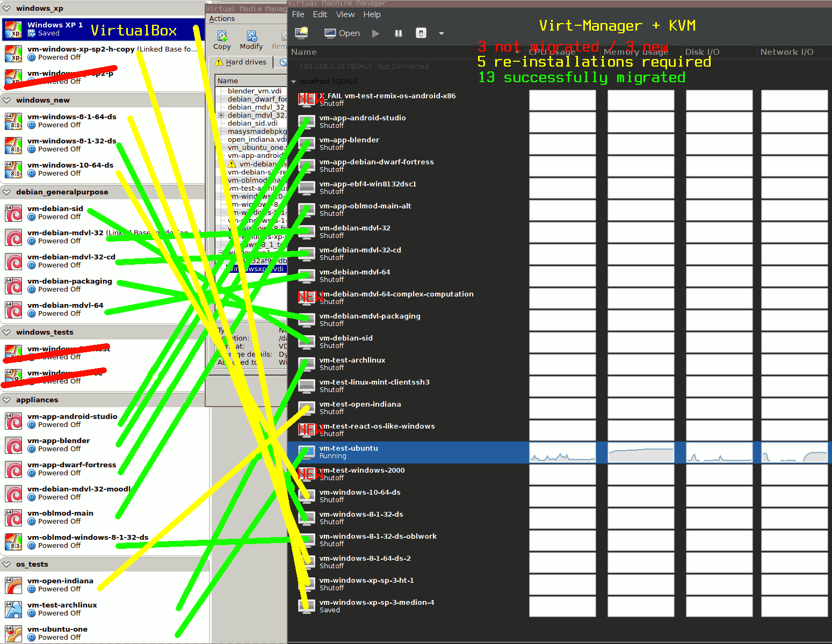Click the vm-debian-sid VirtualBox Debian icon
Screen dimensions: 832x644
(13, 213)
